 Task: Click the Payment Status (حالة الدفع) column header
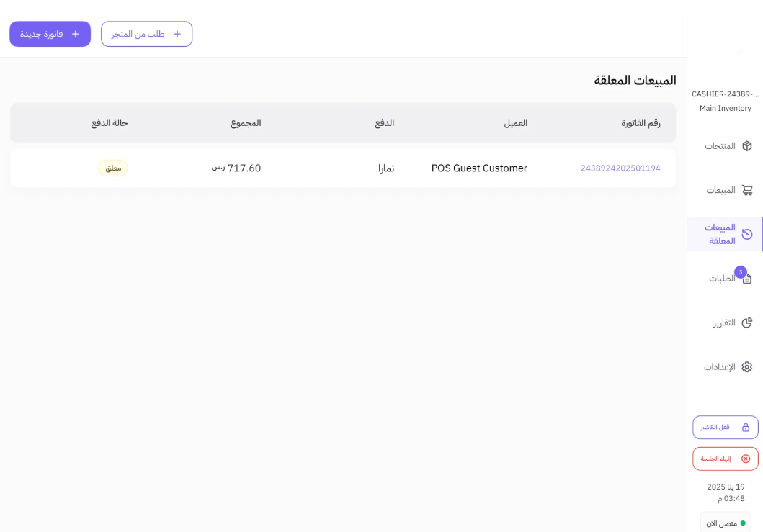pos(110,123)
